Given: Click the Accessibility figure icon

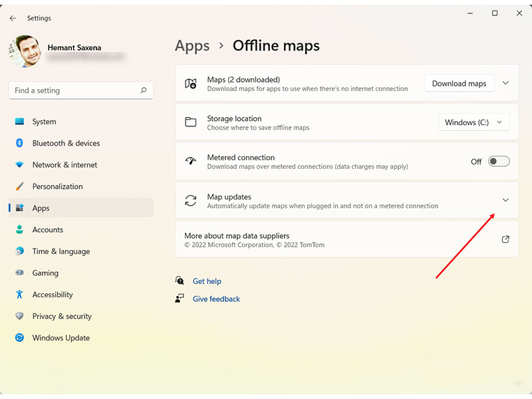Looking at the screenshot, I should tap(20, 295).
